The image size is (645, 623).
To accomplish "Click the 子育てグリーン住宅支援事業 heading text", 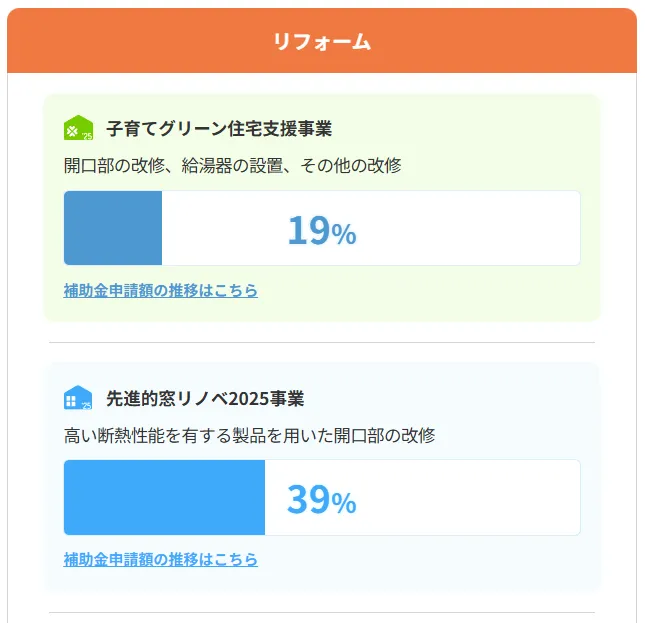I will 219,129.
